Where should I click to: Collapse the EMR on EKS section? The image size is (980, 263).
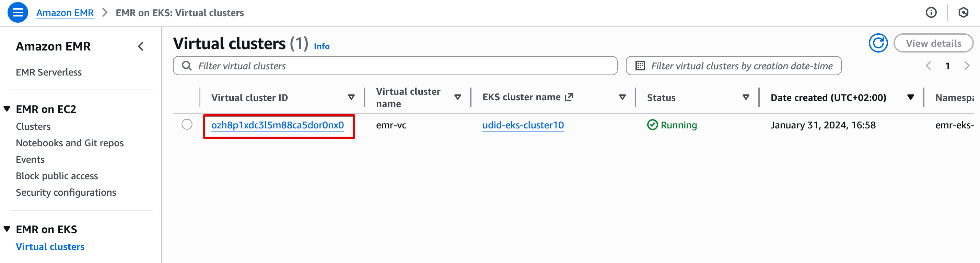[7, 229]
